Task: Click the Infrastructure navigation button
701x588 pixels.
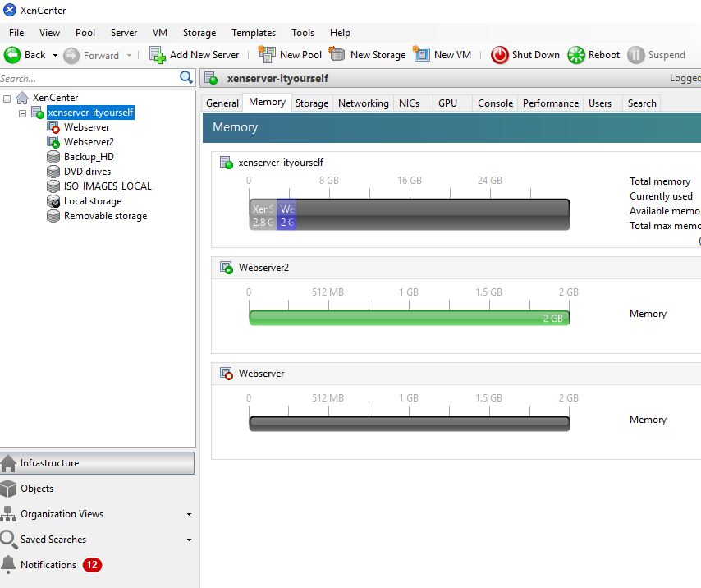Action: pos(98,463)
